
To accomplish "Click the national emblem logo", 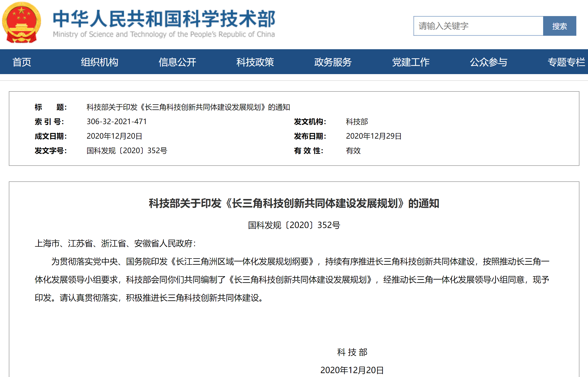I will [x=22, y=23].
